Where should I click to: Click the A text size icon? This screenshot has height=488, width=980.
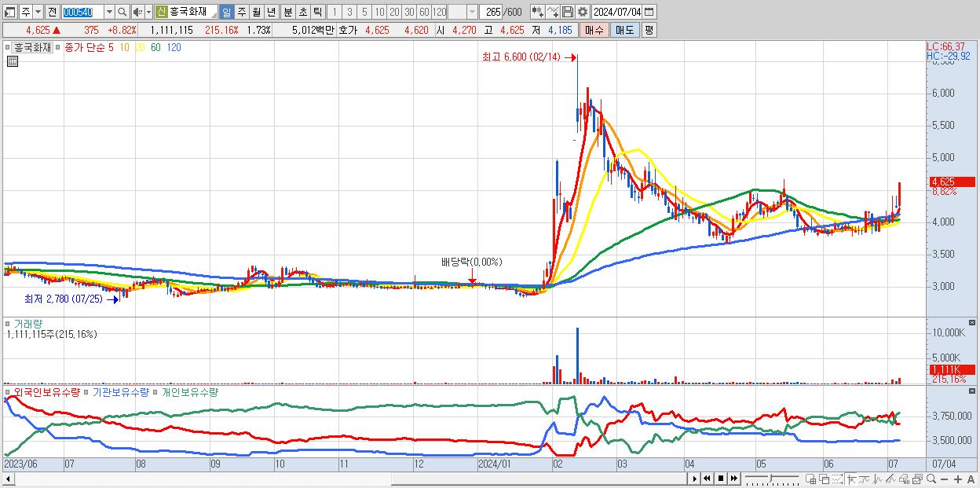[x=971, y=479]
